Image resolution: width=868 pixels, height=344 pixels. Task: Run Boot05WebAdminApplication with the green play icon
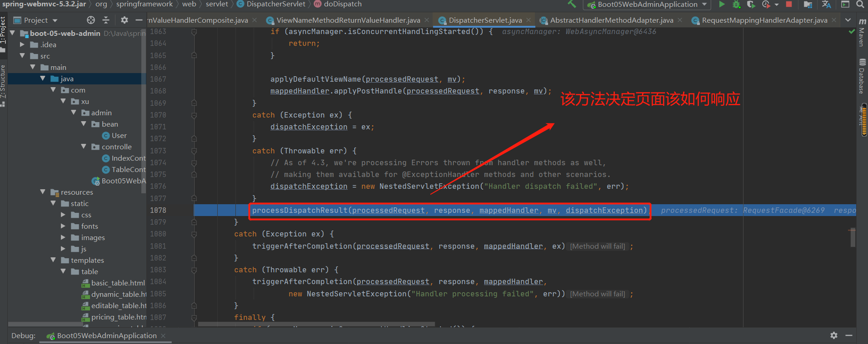click(x=722, y=4)
